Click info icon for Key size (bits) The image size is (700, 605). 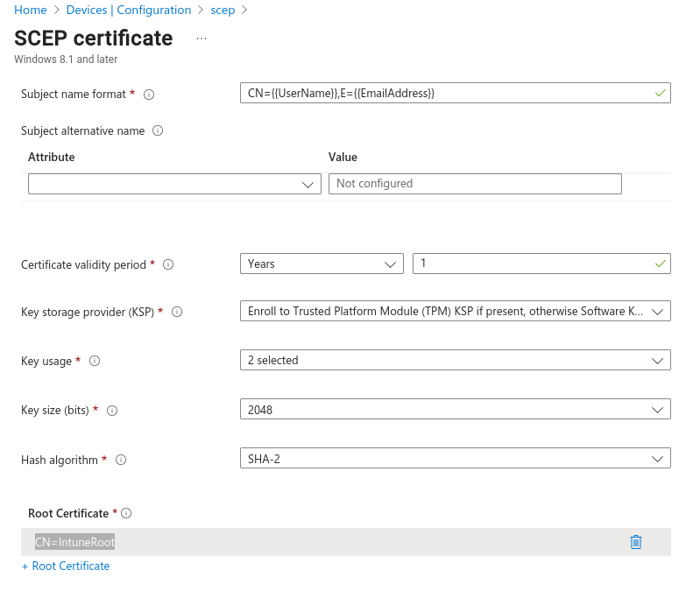112,410
